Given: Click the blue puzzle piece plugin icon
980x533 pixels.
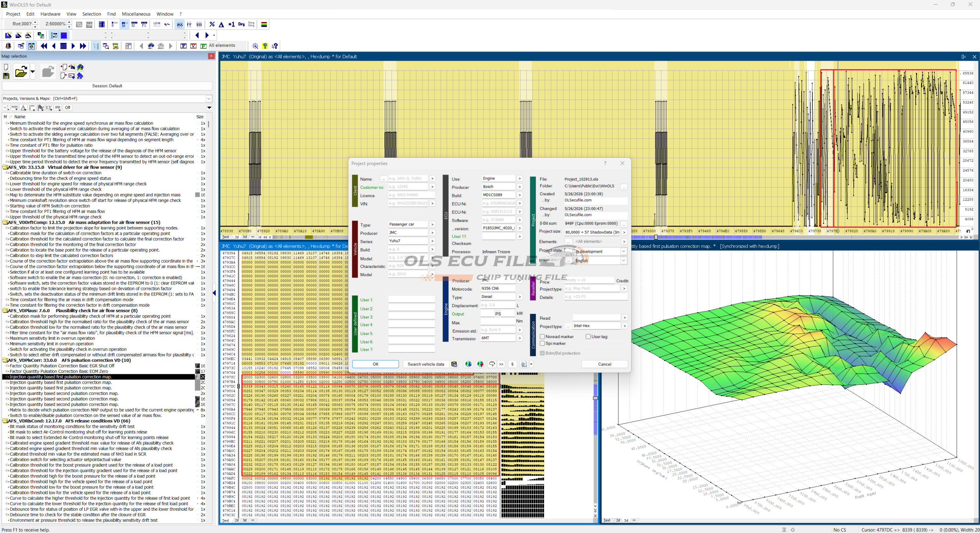Looking at the screenshot, I should pos(80,76).
